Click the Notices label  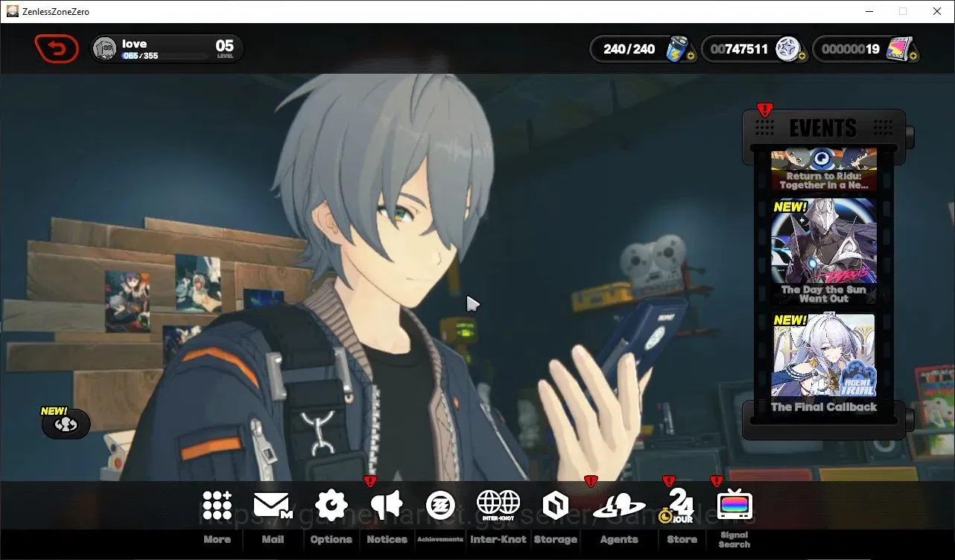pos(387,539)
